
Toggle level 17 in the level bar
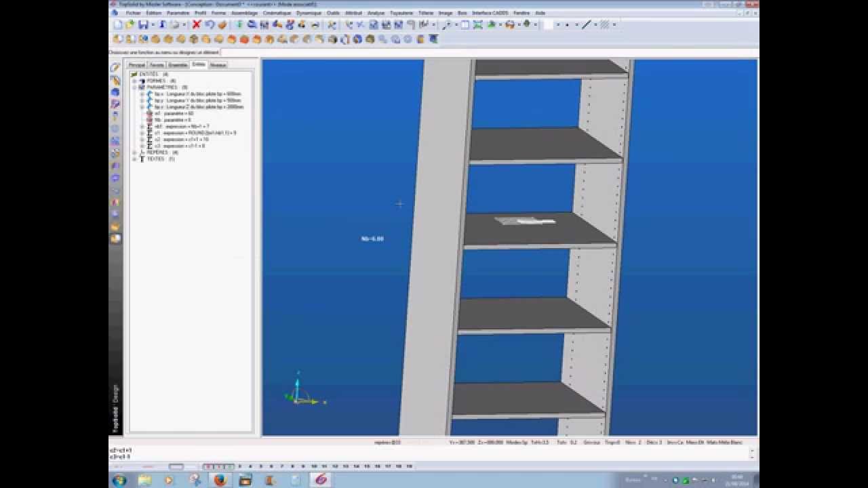388,466
